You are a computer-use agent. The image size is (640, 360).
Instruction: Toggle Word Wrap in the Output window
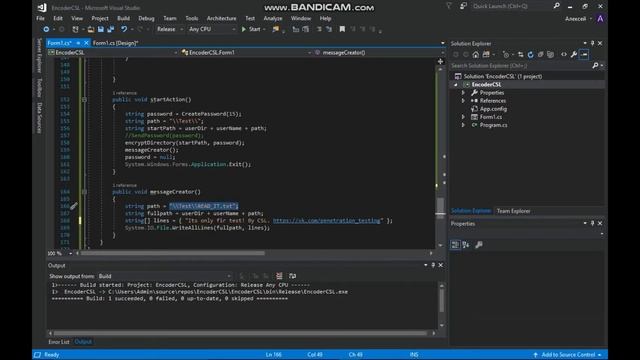292,276
